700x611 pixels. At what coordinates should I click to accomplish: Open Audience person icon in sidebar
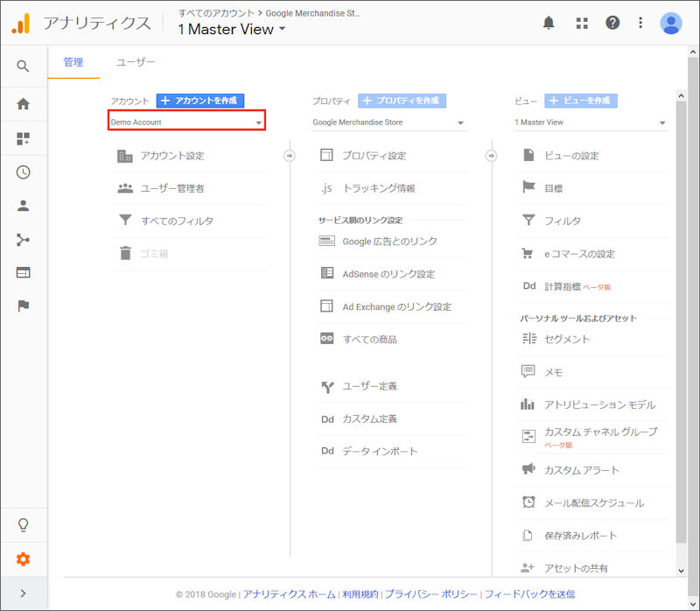click(x=23, y=206)
